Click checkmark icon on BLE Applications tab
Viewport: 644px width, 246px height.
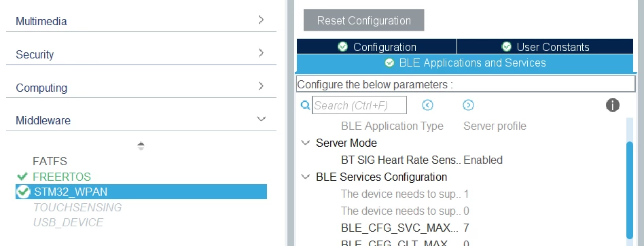[x=389, y=63]
